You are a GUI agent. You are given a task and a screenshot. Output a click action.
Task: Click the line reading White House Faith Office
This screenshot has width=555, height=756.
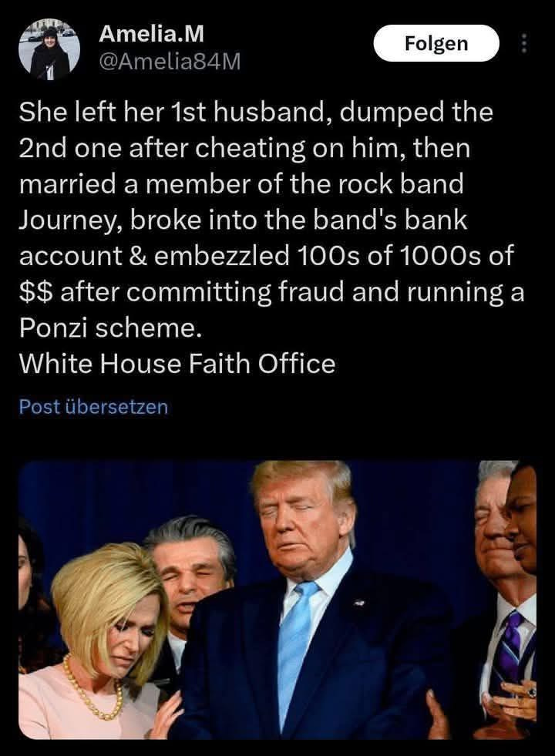point(177,363)
